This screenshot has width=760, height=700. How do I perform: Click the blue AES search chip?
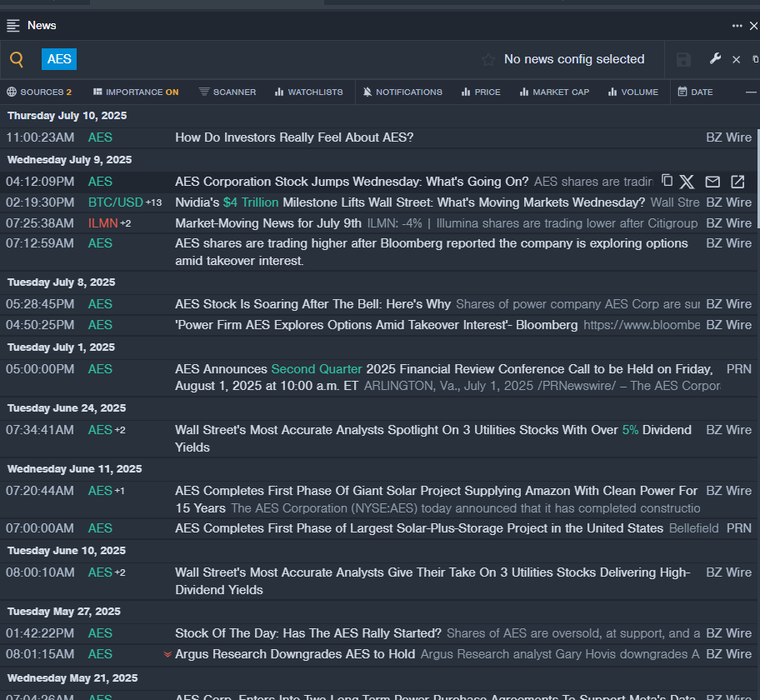point(59,59)
